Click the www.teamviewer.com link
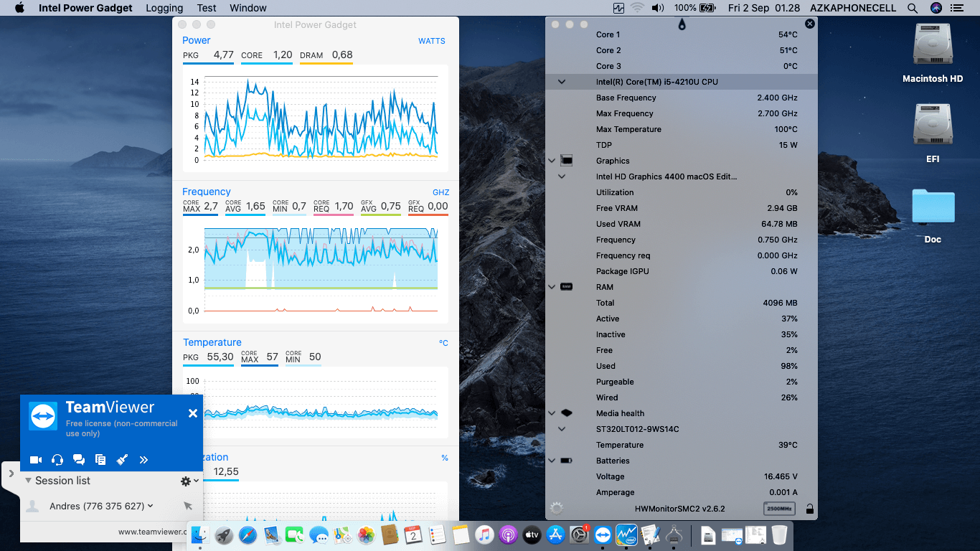Screen dimensions: 980x551 152,532
